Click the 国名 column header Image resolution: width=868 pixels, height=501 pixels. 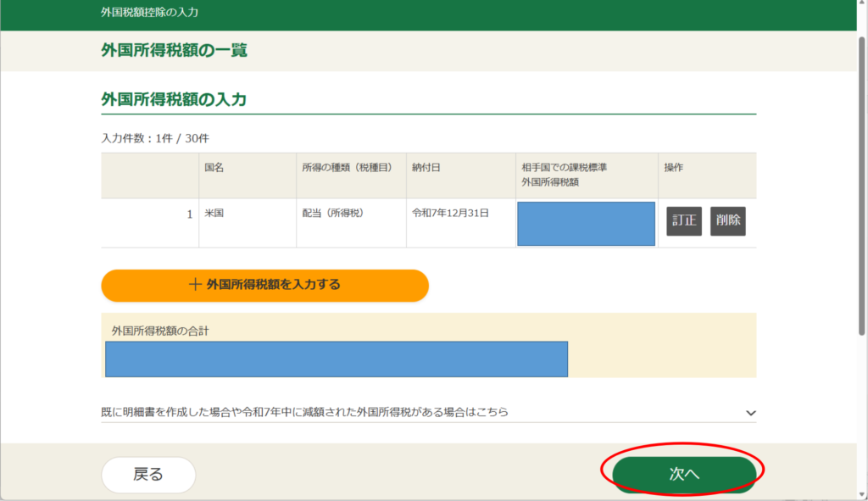[x=214, y=168]
